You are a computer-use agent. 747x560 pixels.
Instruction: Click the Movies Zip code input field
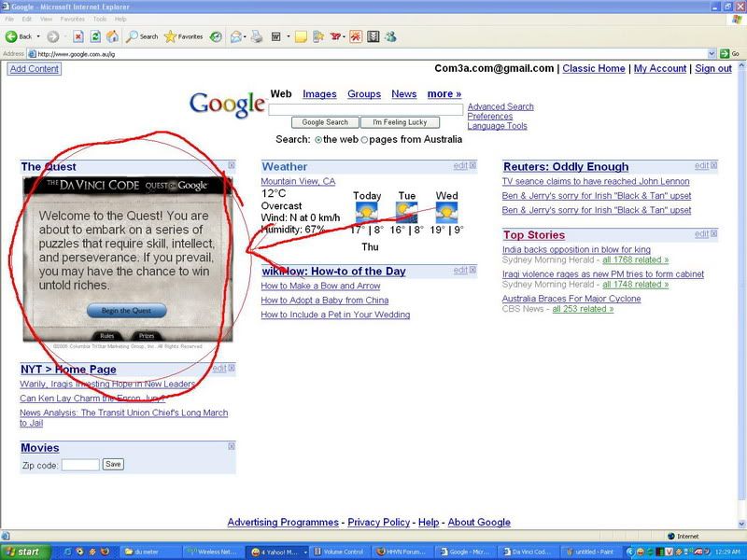[80, 465]
